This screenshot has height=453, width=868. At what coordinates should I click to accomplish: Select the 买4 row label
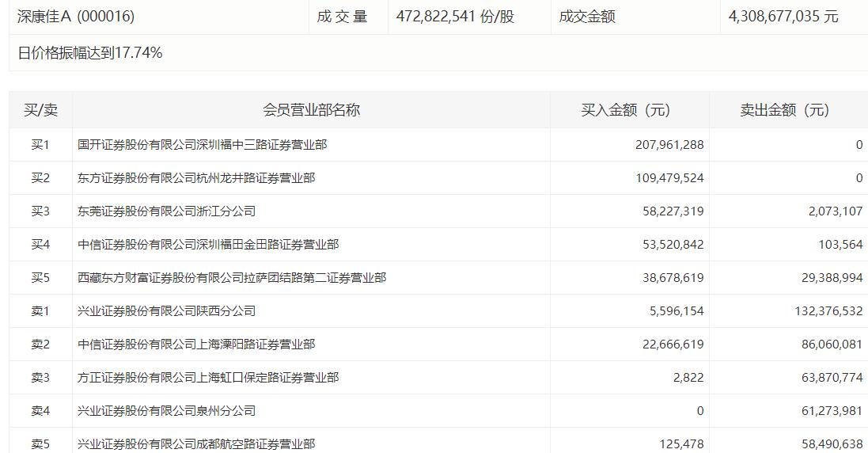pyautogui.click(x=40, y=245)
